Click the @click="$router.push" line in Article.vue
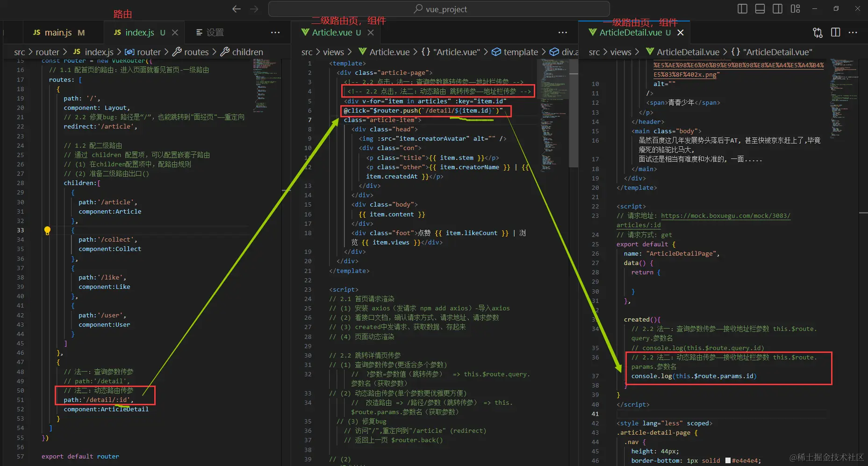This screenshot has width=868, height=466. click(x=423, y=110)
